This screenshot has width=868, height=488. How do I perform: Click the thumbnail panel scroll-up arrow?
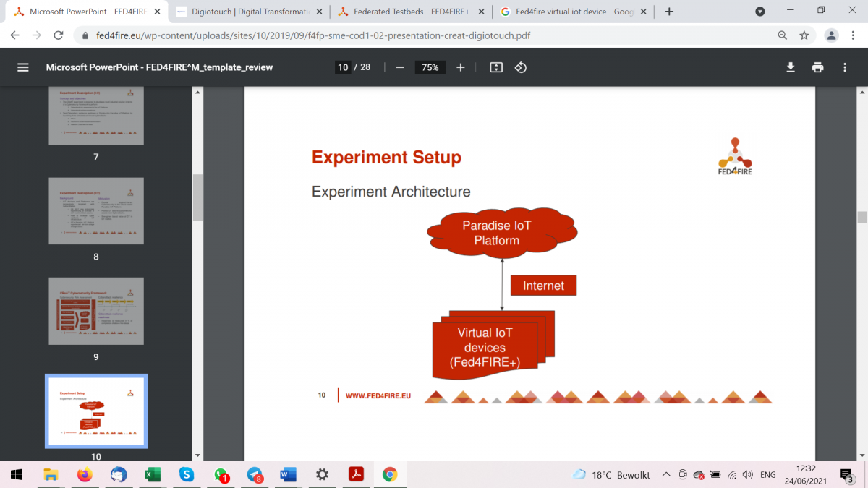coord(197,92)
